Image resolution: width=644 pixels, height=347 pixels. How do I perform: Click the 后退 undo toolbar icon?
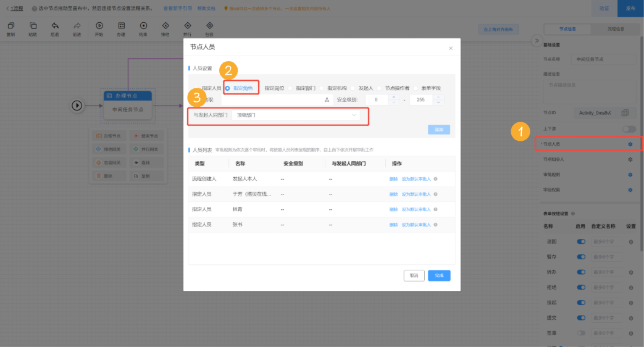(x=54, y=29)
